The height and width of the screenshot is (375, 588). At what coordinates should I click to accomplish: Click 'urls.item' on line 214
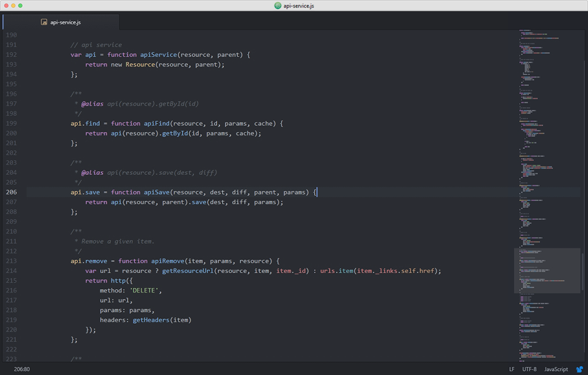coord(337,271)
